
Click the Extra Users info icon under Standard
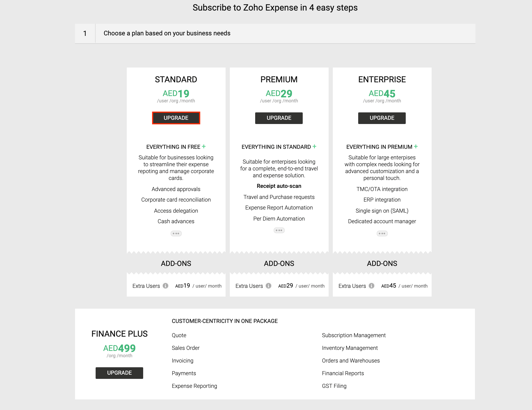166,286
